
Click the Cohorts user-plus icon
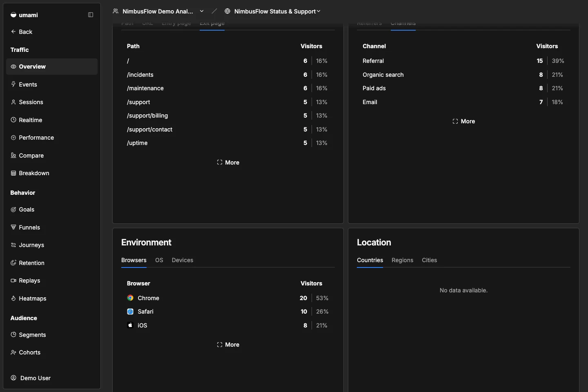[13, 352]
